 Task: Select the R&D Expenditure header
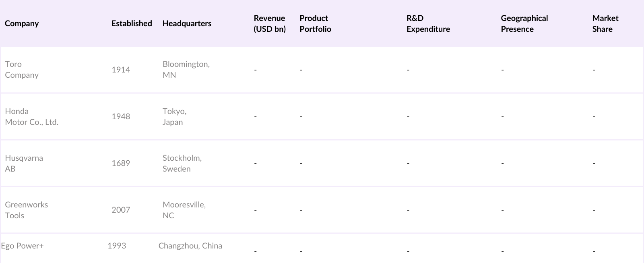click(x=428, y=23)
